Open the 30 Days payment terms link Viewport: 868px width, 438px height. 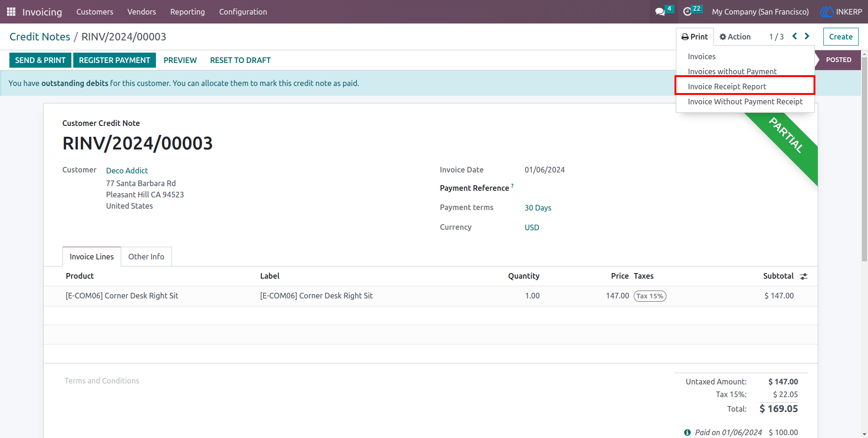[x=538, y=208]
